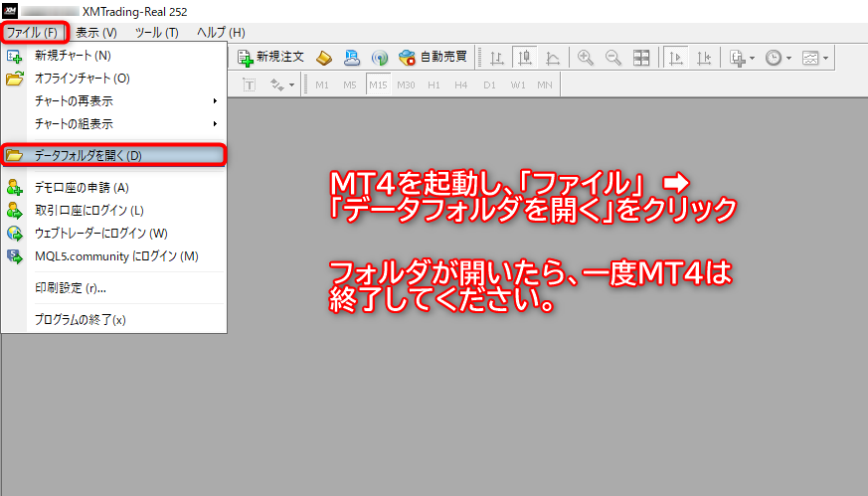This screenshot has height=496, width=868.
Task: Zoom out the chart with magnifier minus
Action: point(613,58)
